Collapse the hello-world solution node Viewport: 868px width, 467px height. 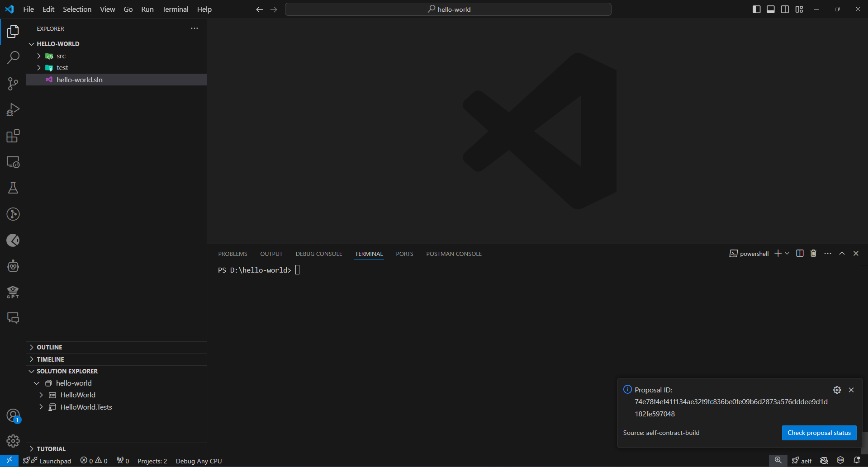(x=37, y=383)
